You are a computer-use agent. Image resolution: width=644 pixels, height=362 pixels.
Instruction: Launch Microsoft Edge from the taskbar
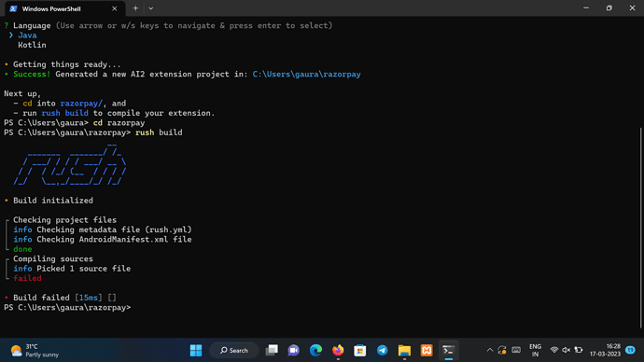coord(315,351)
